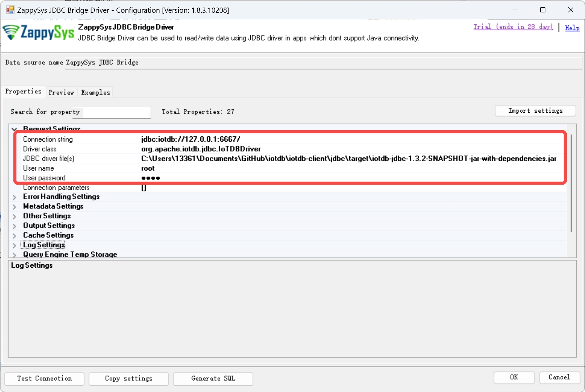Viewport: 585px width, 392px height.
Task: Select the User name value root
Action: [x=148, y=168]
